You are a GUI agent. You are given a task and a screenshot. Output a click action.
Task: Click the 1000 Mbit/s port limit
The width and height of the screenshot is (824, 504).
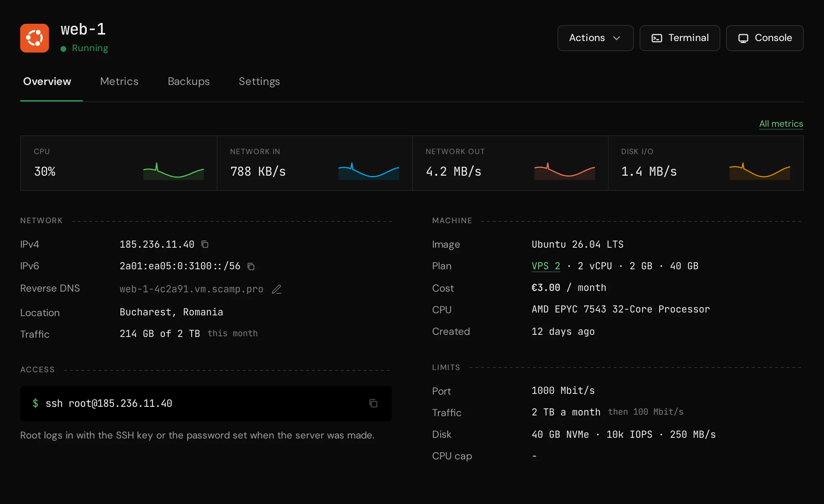[563, 391]
